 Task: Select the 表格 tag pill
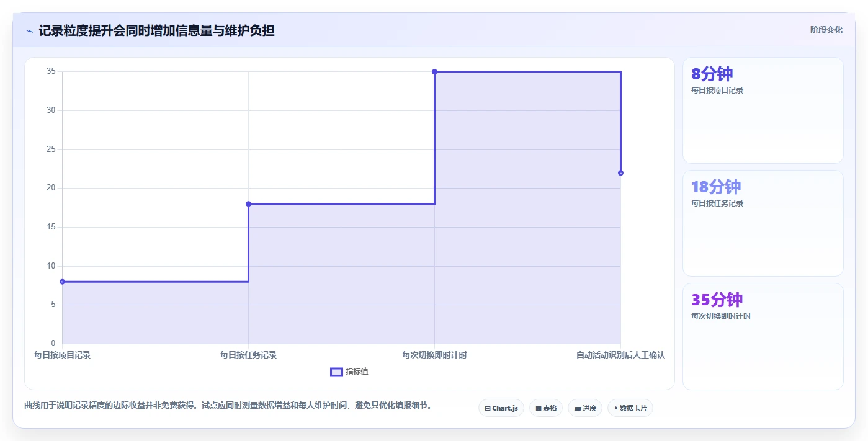tap(546, 408)
